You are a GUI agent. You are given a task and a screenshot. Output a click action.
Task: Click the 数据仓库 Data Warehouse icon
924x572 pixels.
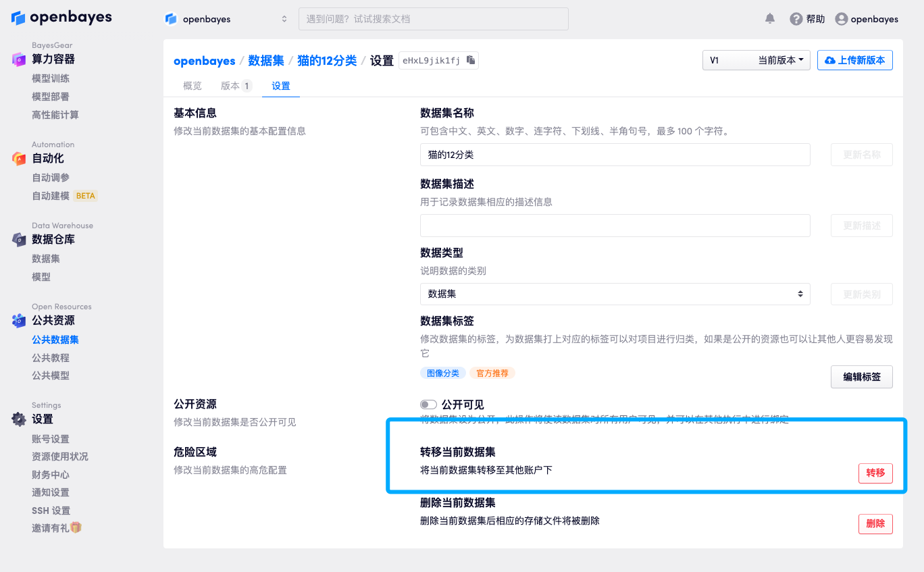point(19,240)
